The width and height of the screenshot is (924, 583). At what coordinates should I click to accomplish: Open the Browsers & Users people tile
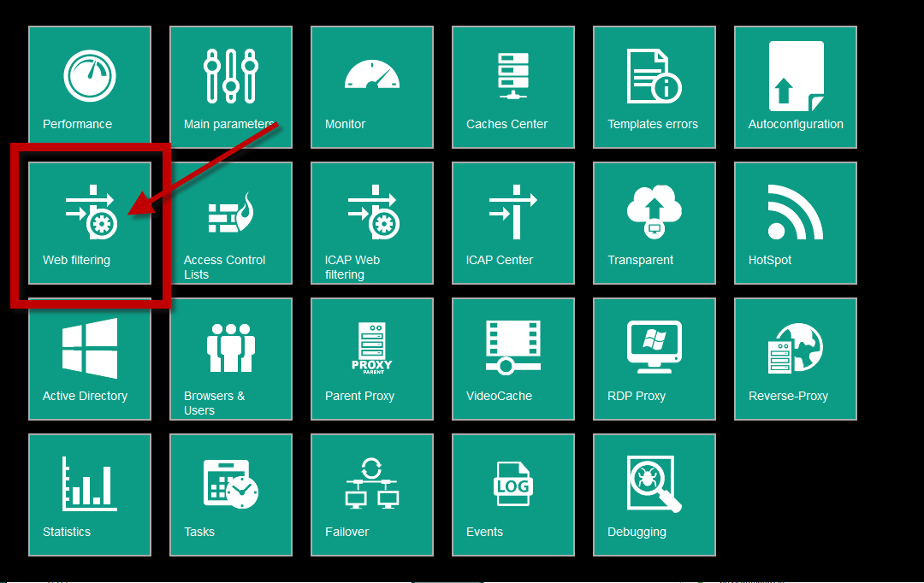coord(231,359)
